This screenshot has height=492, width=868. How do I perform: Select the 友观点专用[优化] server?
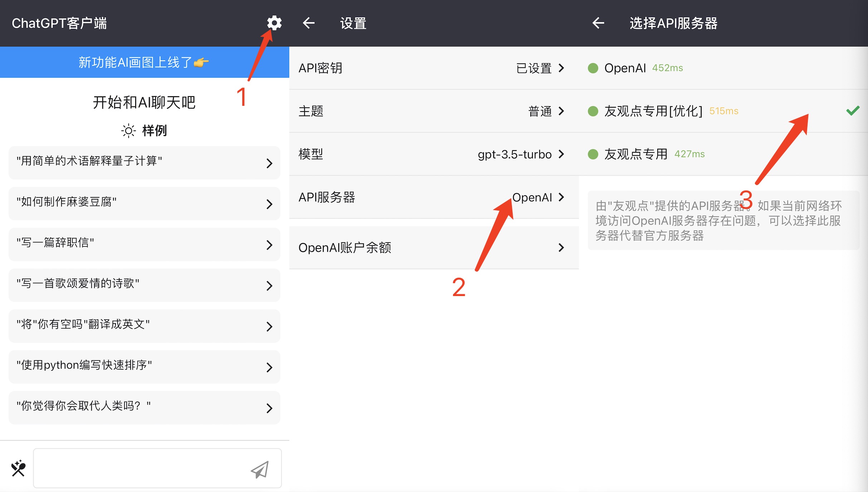point(723,111)
